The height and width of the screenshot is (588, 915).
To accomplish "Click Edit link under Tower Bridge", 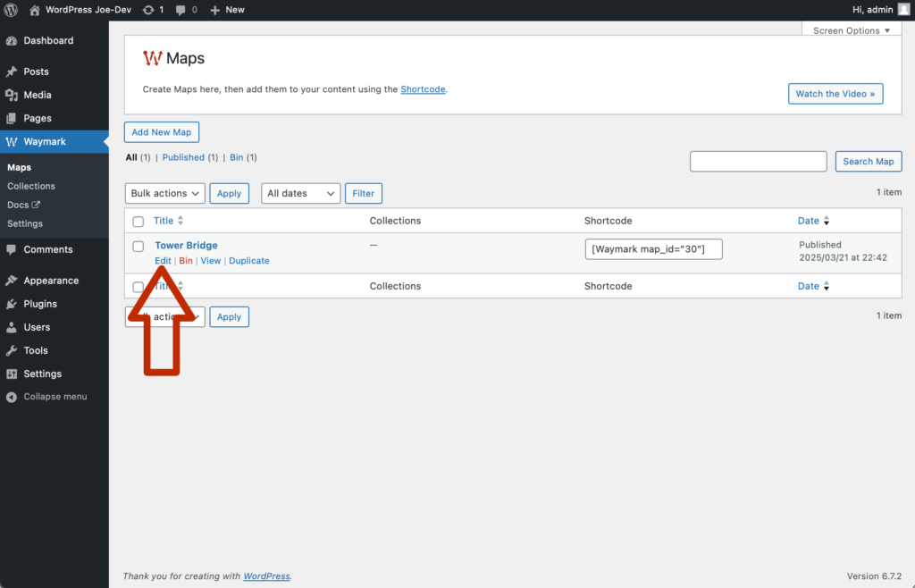I will (x=163, y=261).
